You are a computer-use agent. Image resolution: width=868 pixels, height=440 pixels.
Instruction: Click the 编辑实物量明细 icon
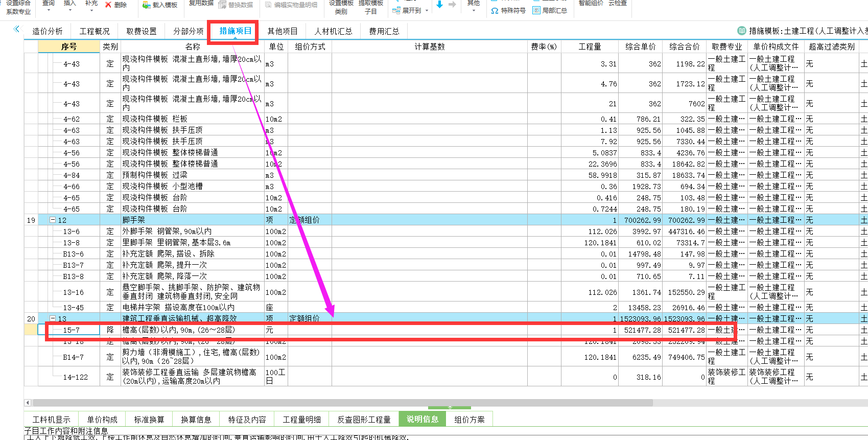pyautogui.click(x=269, y=5)
